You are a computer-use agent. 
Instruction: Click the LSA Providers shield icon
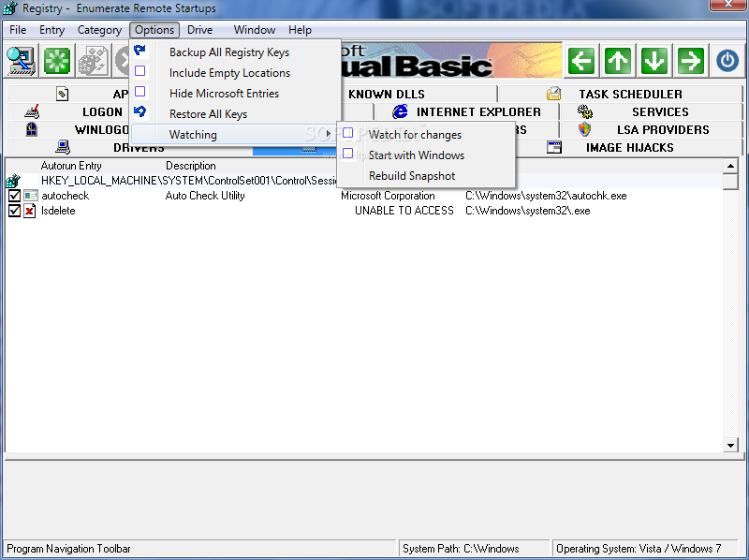[x=584, y=129]
